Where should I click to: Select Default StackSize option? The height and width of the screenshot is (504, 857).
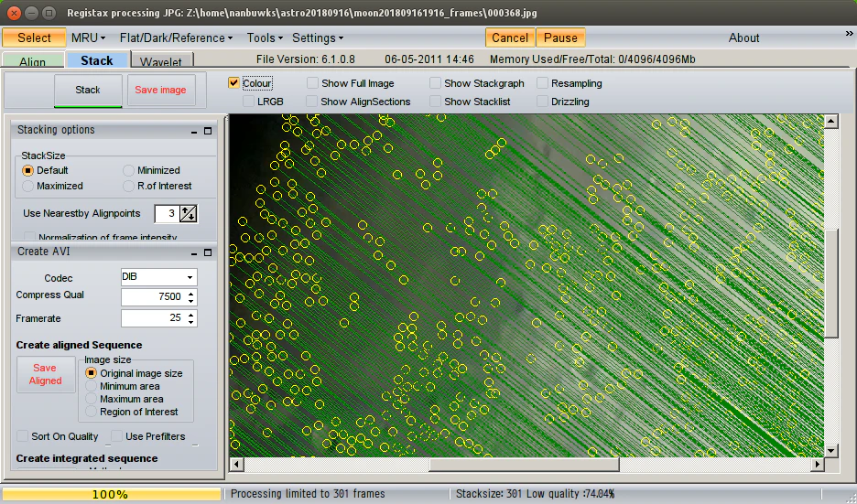(27, 170)
